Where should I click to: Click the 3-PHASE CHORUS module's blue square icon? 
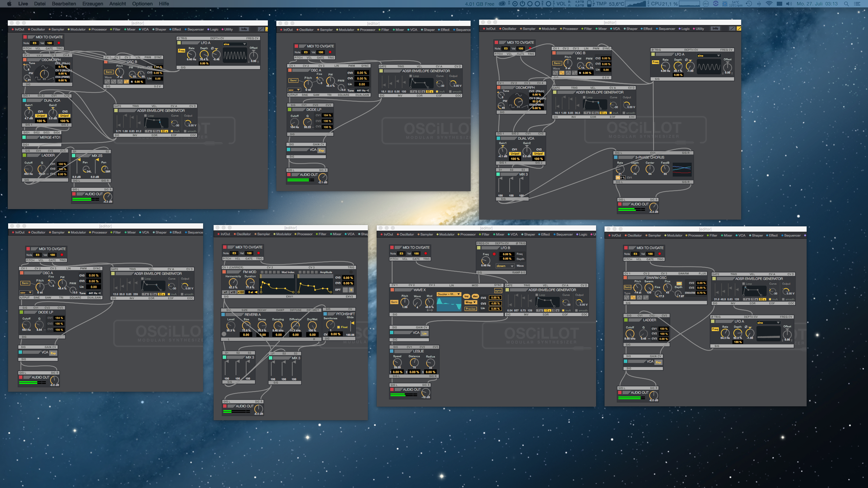point(616,157)
